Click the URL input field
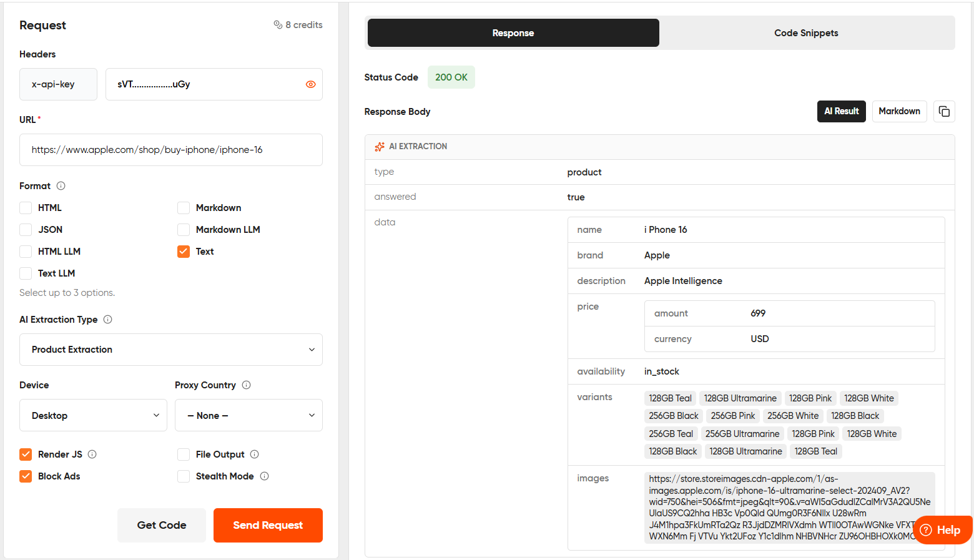Image resolution: width=974 pixels, height=560 pixels. pyautogui.click(x=171, y=150)
